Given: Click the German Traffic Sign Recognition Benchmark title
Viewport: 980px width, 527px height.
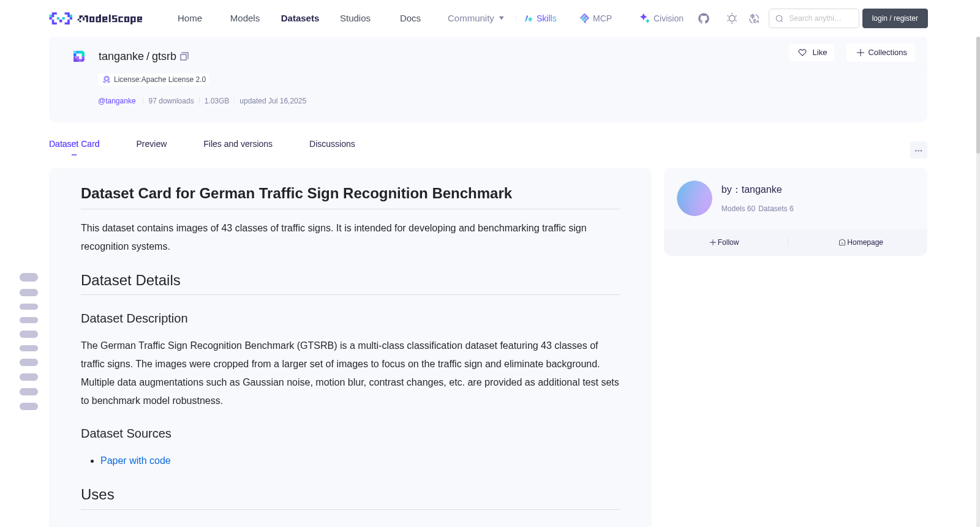Looking at the screenshot, I should point(296,193).
